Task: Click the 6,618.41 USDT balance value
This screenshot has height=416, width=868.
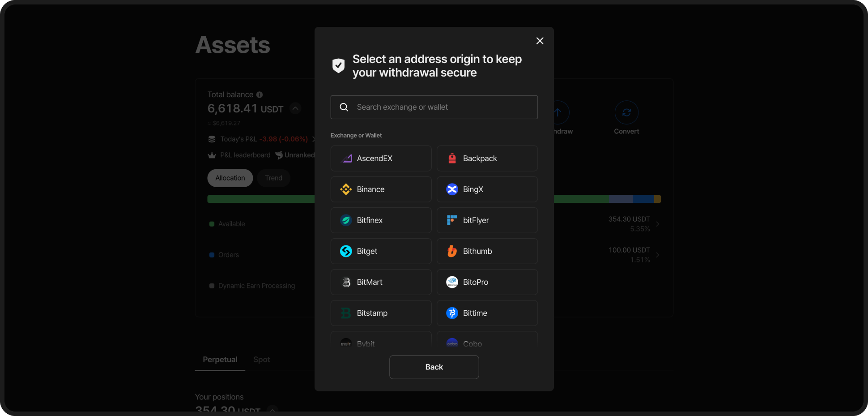Action: [245, 108]
